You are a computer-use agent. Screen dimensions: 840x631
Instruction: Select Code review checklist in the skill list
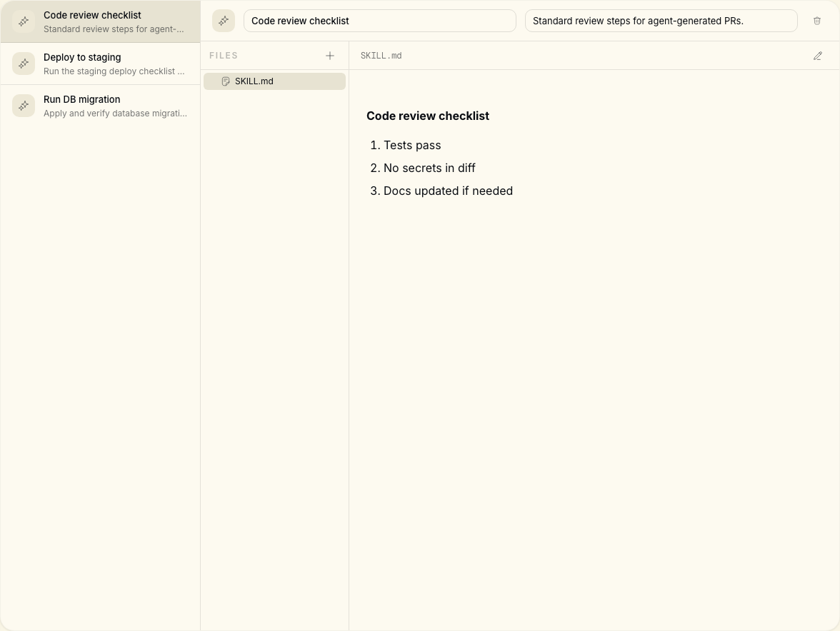pyautogui.click(x=100, y=21)
